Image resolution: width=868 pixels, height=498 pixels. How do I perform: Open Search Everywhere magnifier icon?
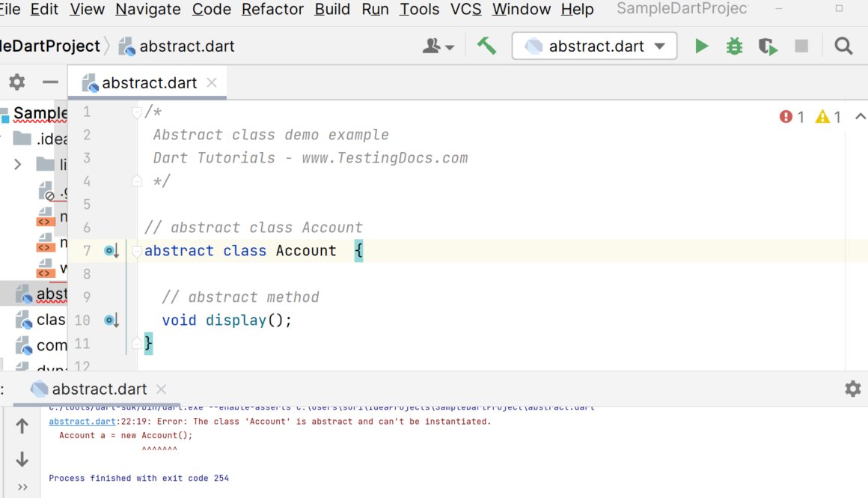coord(843,46)
